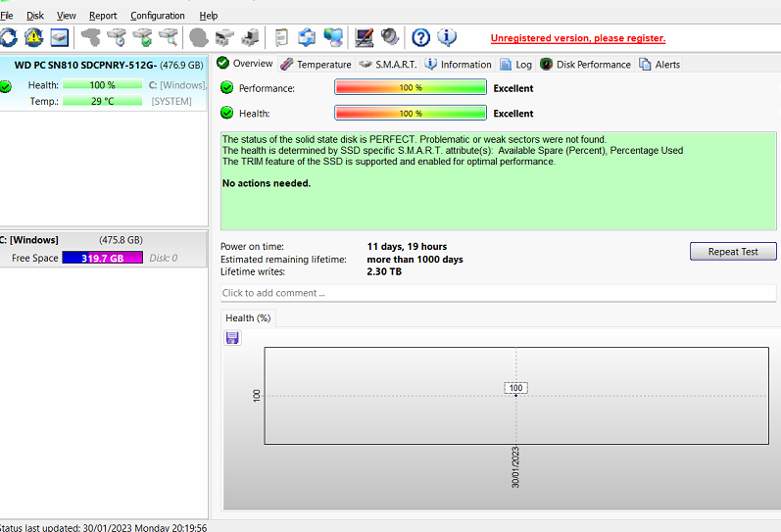Click the green check beside Performance
The width and height of the screenshot is (781, 532).
(226, 87)
